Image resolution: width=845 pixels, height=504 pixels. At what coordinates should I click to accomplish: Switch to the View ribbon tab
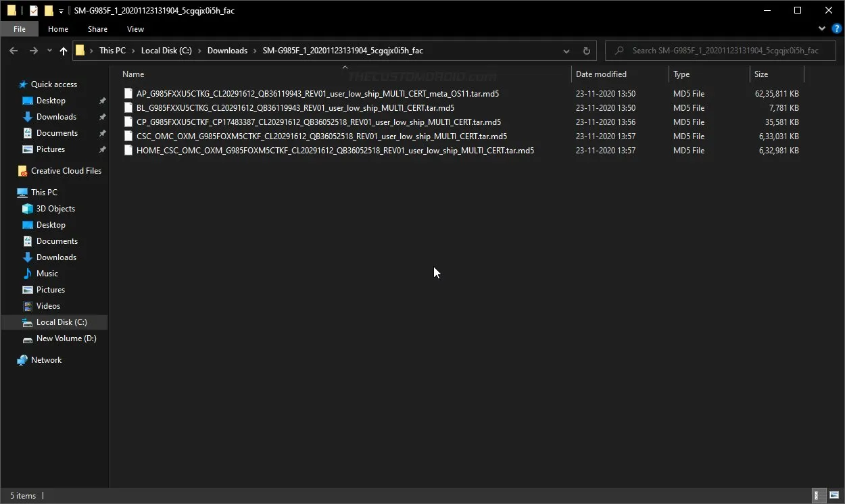[x=135, y=29]
